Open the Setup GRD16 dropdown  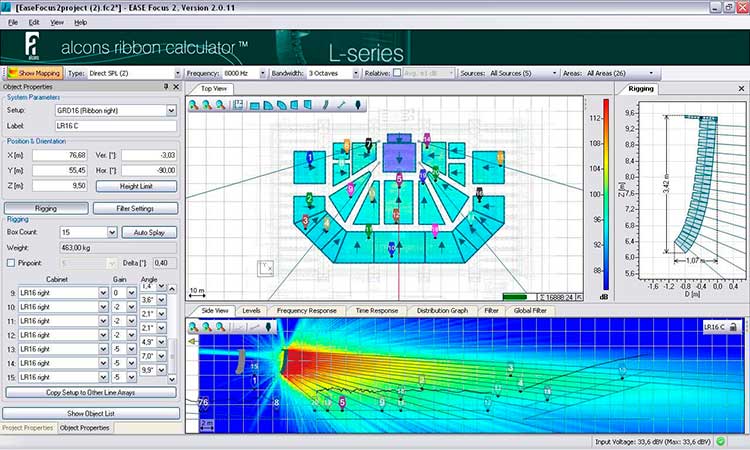(x=171, y=110)
